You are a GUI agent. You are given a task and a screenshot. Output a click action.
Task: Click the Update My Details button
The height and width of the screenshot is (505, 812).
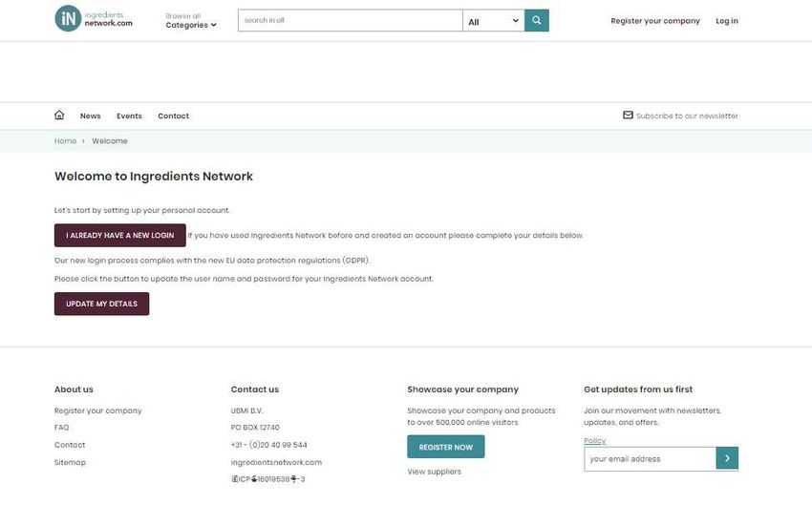click(101, 304)
